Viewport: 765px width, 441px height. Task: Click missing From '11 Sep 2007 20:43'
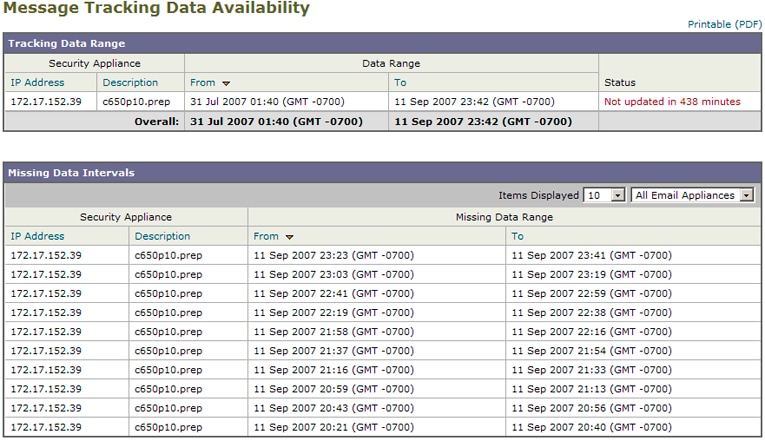(334, 408)
